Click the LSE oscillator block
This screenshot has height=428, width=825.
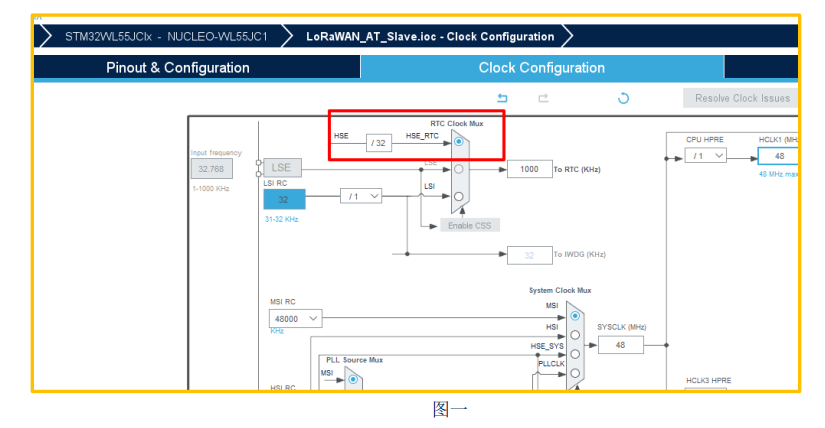282,167
